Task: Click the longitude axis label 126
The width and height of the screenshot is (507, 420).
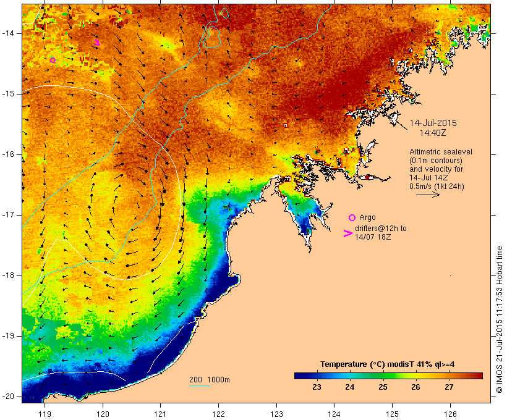Action: (450, 414)
